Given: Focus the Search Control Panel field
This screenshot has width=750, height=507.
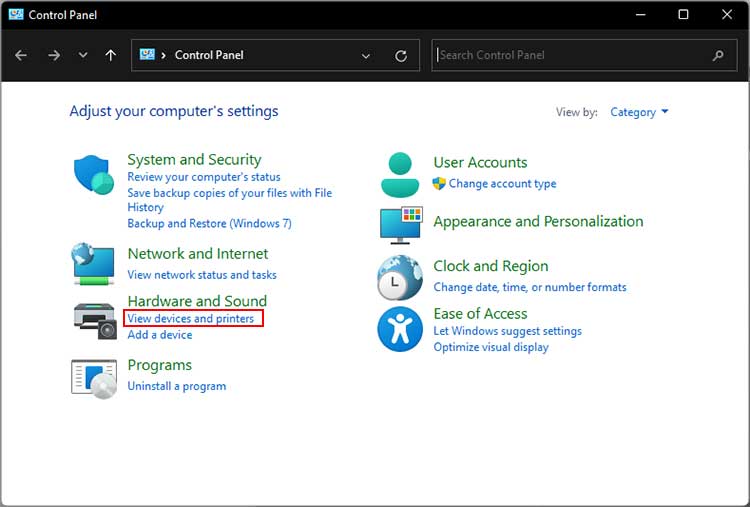Looking at the screenshot, I should [584, 55].
